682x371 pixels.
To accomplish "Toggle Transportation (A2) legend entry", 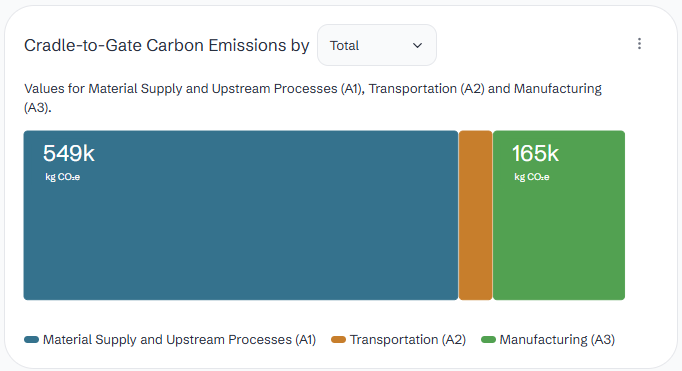I will pyautogui.click(x=398, y=339).
